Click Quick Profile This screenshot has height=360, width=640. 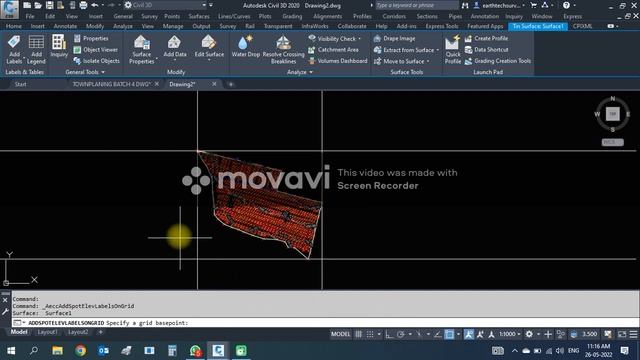[453, 50]
